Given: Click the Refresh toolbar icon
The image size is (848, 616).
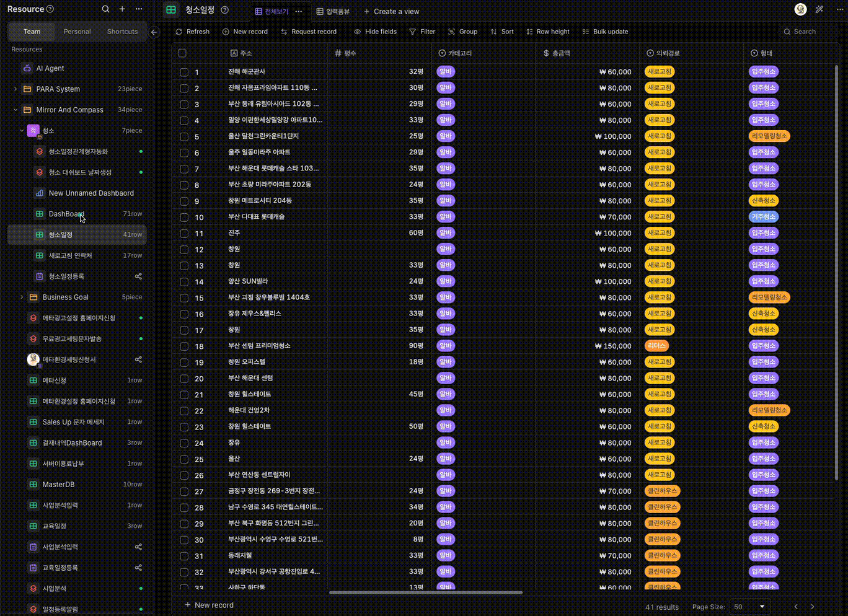Looking at the screenshot, I should click(179, 32).
